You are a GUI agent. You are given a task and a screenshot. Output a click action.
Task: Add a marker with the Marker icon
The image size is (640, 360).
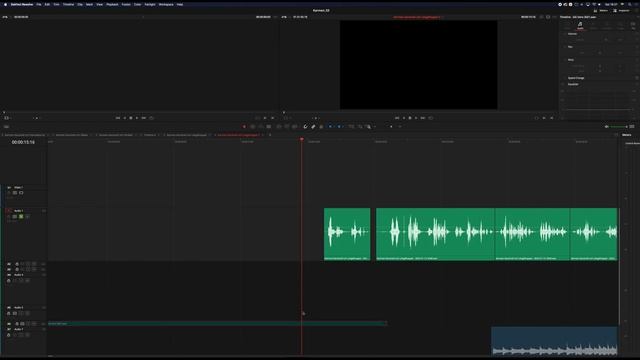pos(339,127)
